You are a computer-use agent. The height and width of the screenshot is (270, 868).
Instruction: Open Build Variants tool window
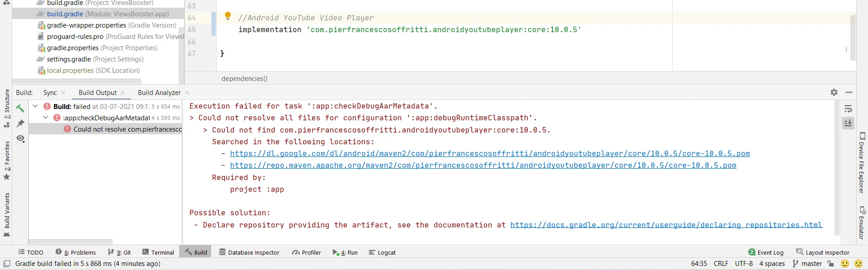click(7, 215)
